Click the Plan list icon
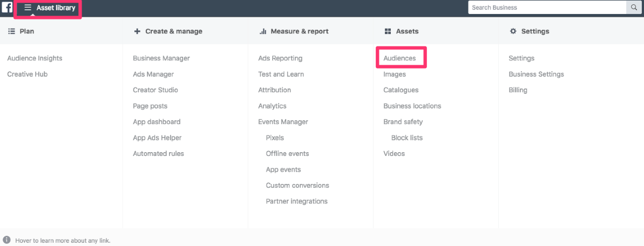644x246 pixels. (x=11, y=31)
